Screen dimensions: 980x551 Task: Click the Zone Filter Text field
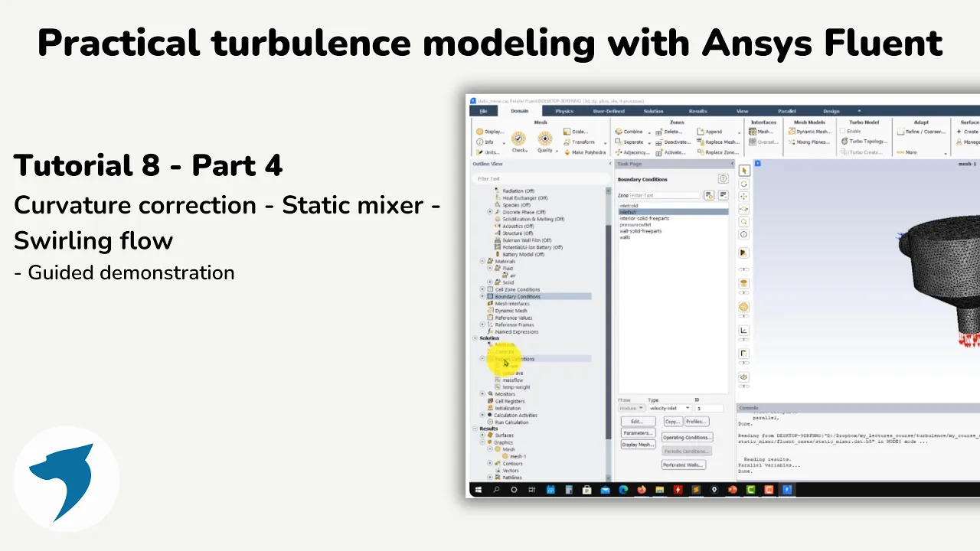point(665,195)
